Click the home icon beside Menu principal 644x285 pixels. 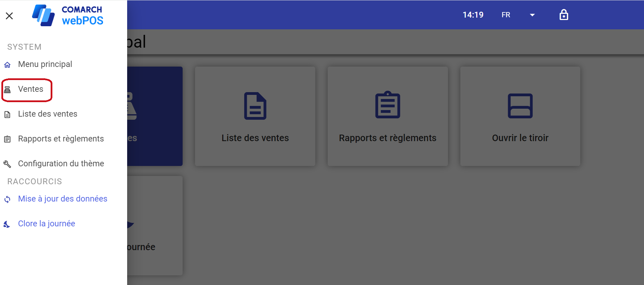(7, 65)
